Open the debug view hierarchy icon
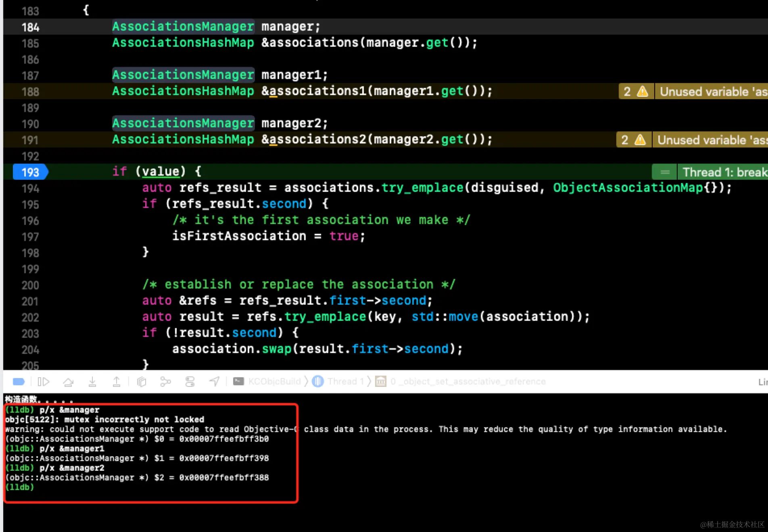The height and width of the screenshot is (532, 768). point(142,381)
